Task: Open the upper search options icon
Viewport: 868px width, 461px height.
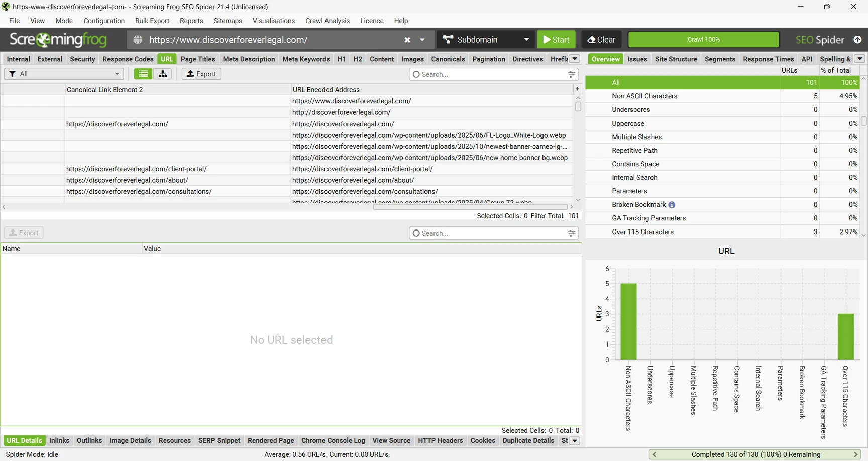Action: [x=572, y=74]
